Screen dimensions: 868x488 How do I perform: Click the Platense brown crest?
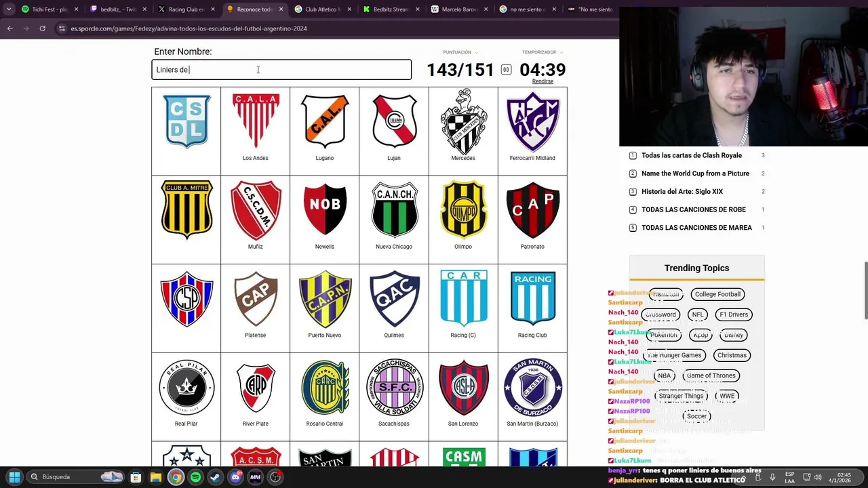(x=256, y=298)
